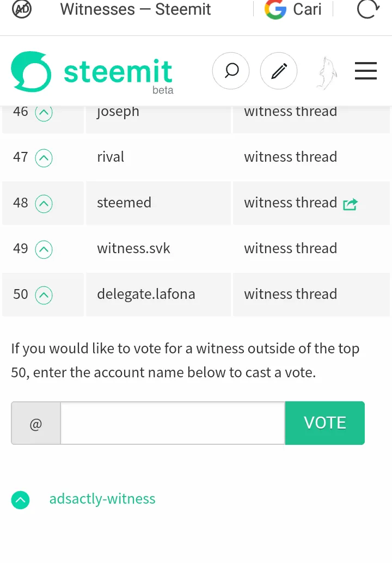
Task: Focus the witness account name field
Action: coord(173,423)
